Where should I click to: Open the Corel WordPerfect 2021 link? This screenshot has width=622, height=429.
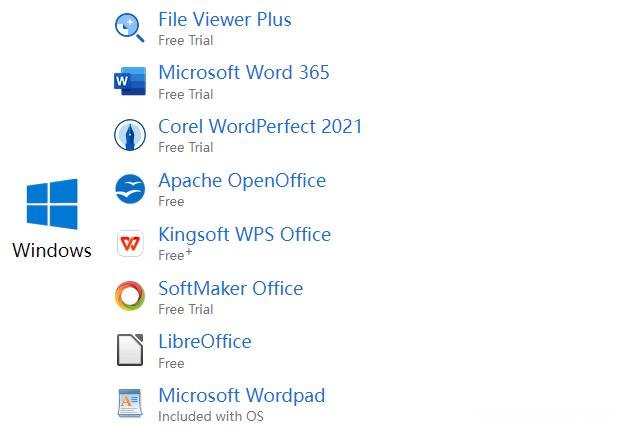260,127
